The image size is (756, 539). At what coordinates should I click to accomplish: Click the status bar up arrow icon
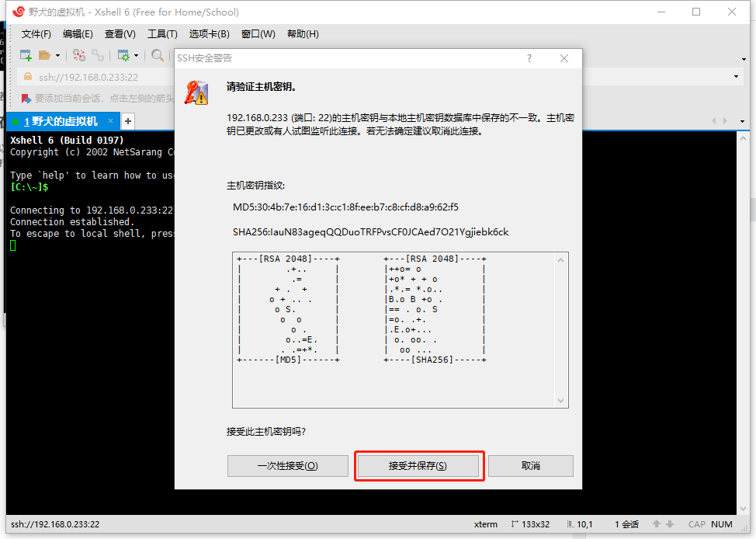(657, 524)
